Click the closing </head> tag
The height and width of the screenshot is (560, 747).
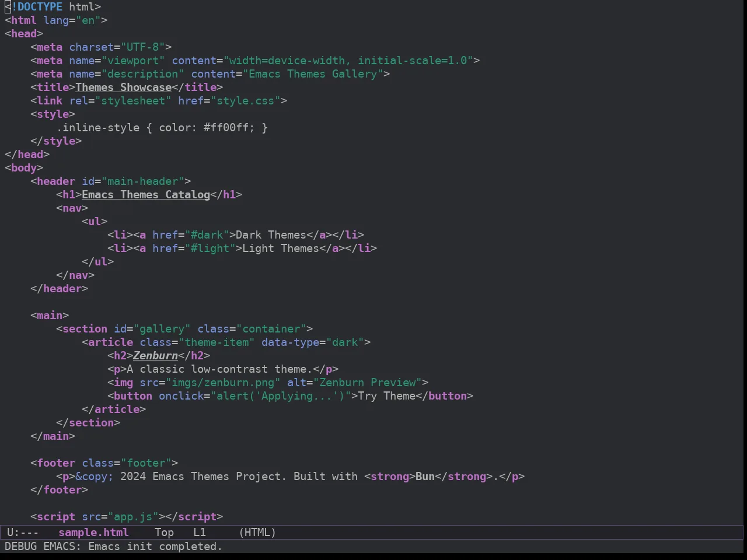27,155
